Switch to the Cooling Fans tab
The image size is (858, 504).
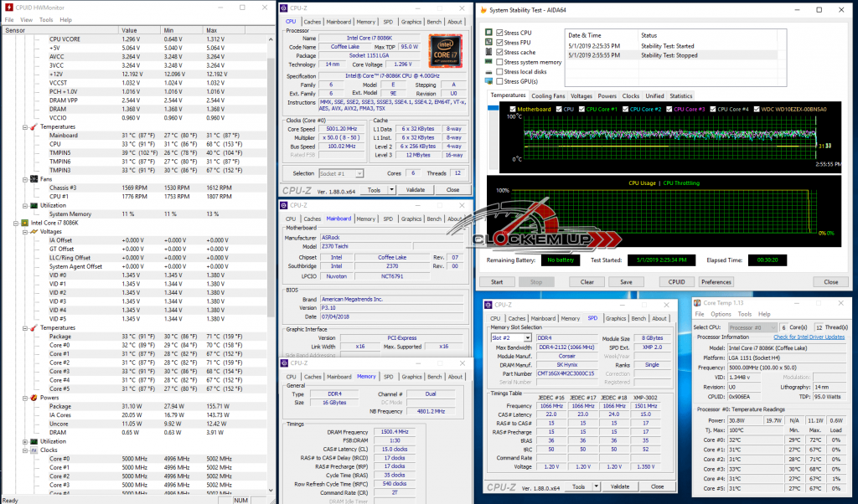point(548,95)
